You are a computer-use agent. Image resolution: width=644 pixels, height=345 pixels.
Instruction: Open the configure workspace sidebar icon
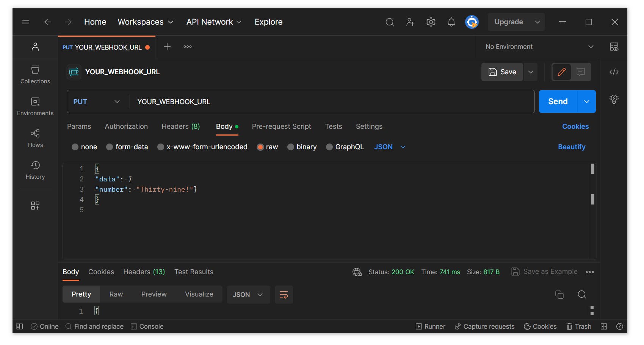click(35, 206)
